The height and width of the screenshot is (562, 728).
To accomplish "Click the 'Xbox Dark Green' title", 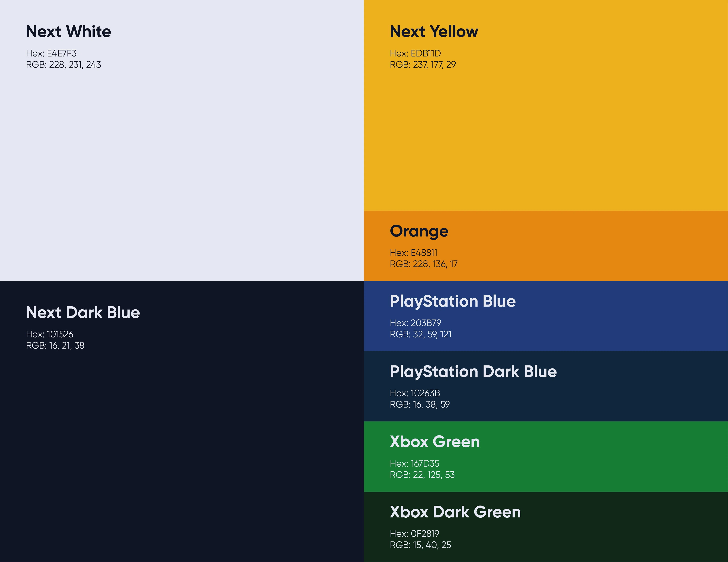I will coord(455,512).
